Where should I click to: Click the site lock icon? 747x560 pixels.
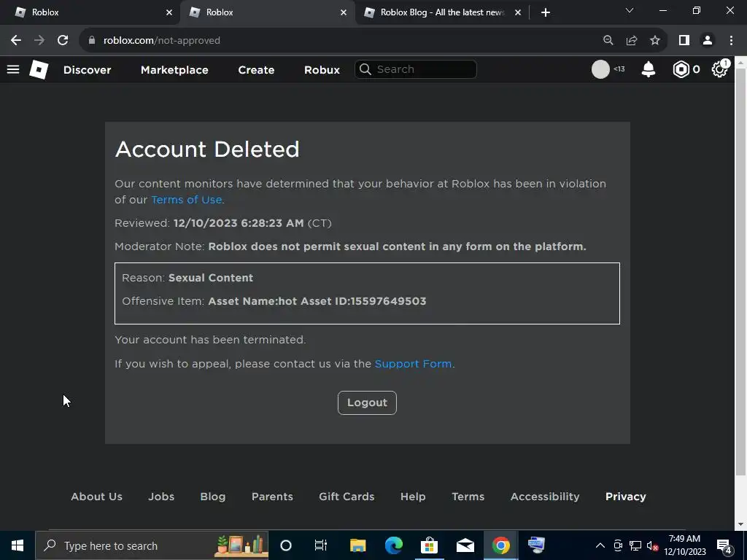coord(92,41)
